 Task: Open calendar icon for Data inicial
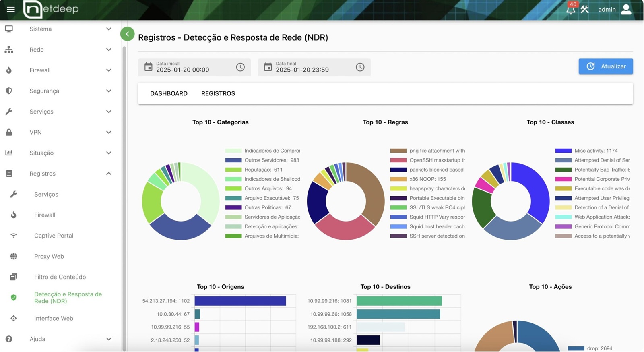(149, 67)
